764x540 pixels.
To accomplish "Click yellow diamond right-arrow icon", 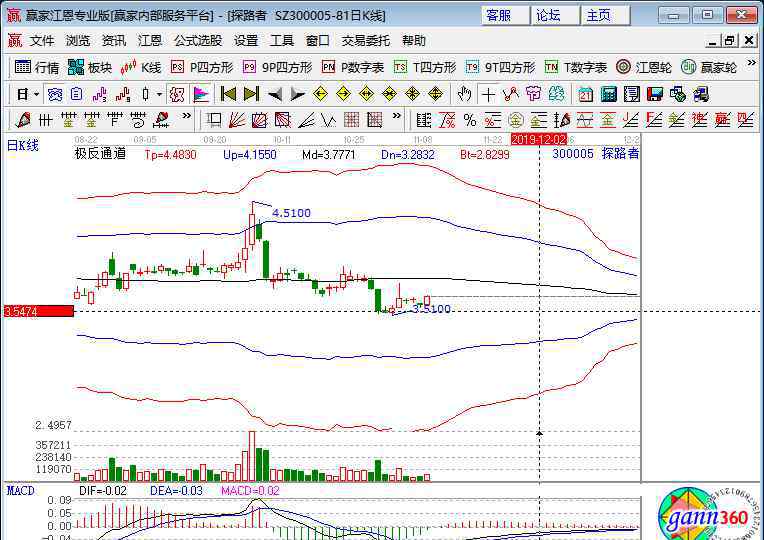I will point(344,94).
